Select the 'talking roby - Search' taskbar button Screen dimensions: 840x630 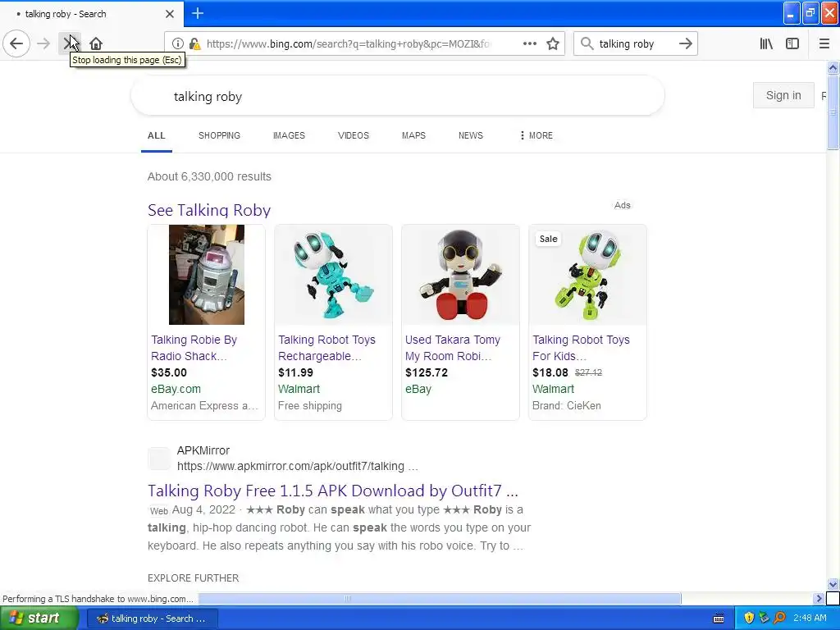[151, 619]
